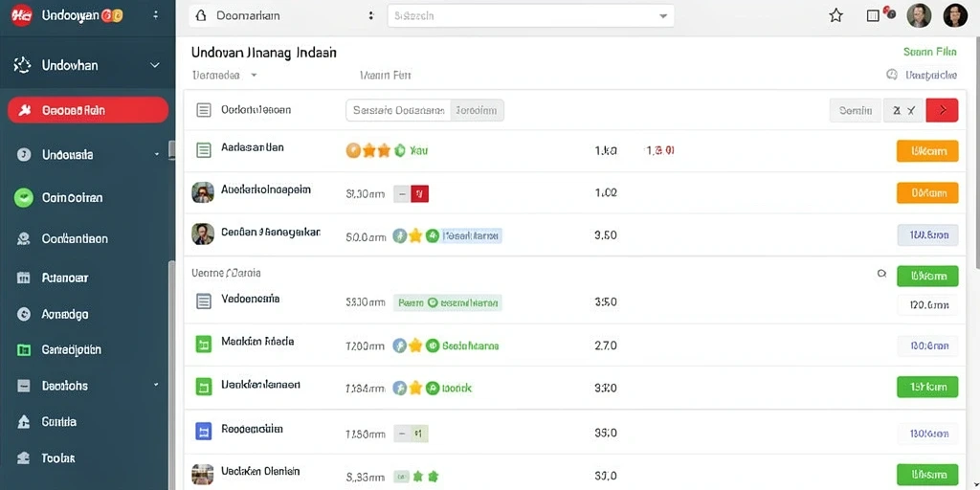Click the green button in the Ueane Oania section header
980x490 pixels.
[x=926, y=276]
